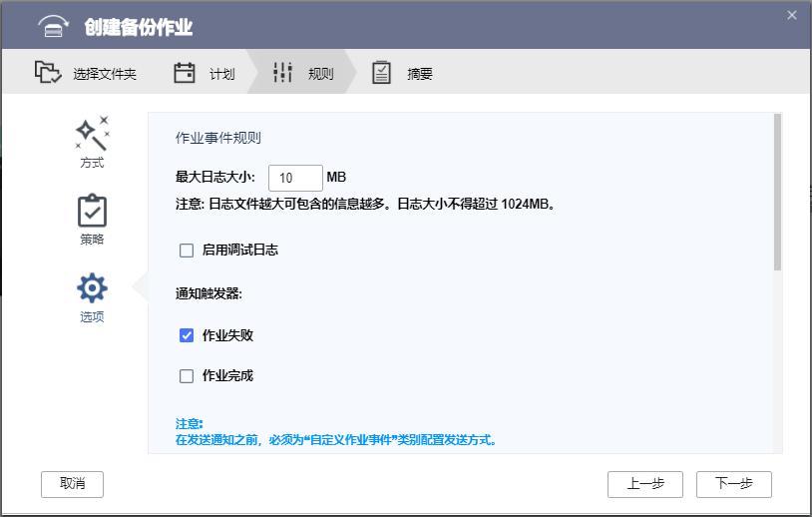The image size is (812, 517).
Task: Uncheck the 作业失败 notification trigger
Action: click(x=187, y=335)
